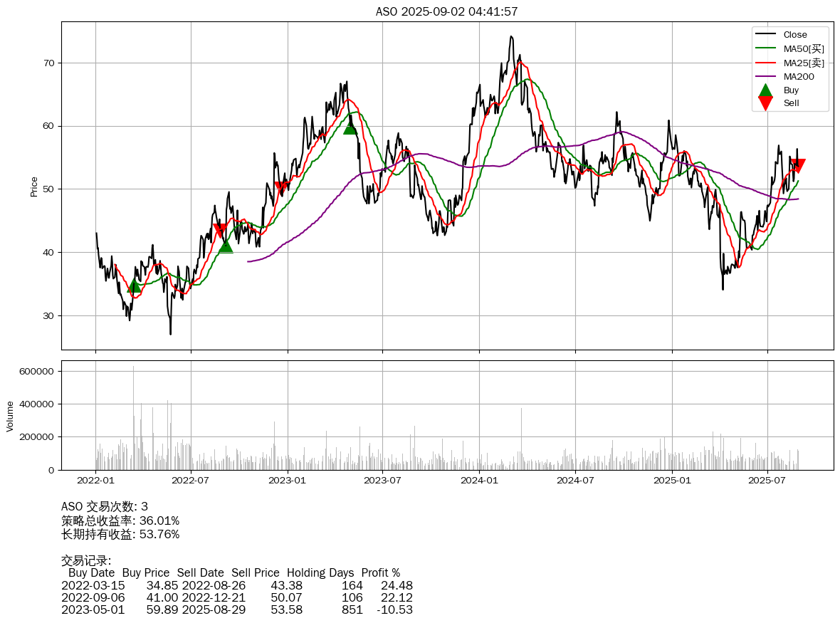This screenshot has height=623, width=840.
Task: Click the red sell marker near 2022-08
Action: pos(220,230)
